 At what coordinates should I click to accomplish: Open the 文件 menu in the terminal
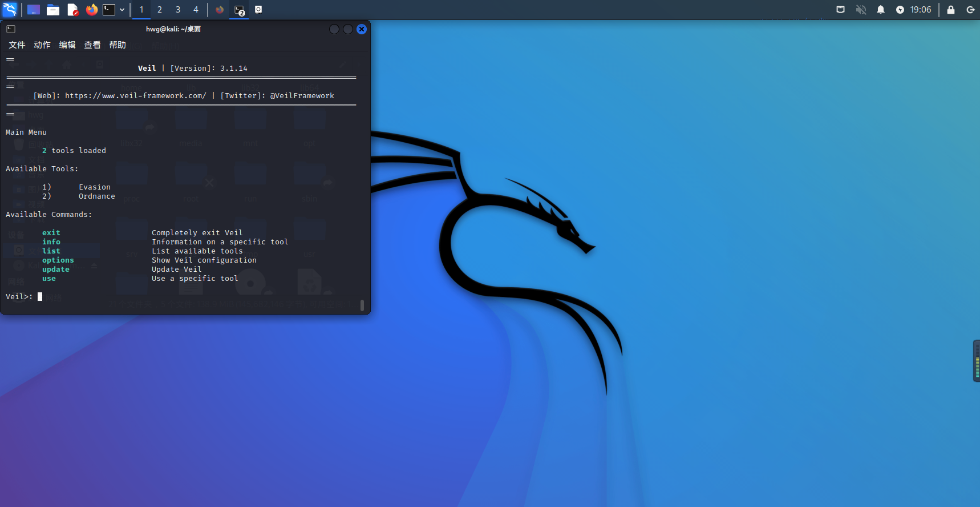17,45
